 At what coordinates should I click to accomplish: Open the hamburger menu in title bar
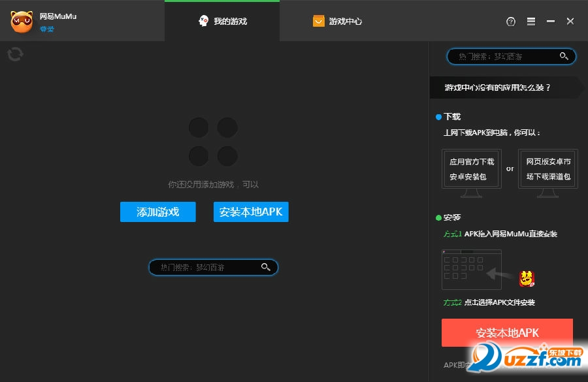point(531,22)
